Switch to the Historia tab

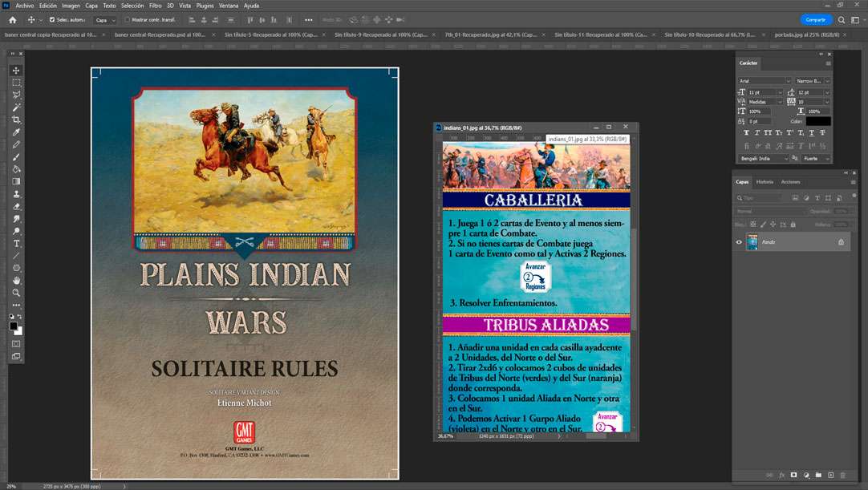coord(765,181)
